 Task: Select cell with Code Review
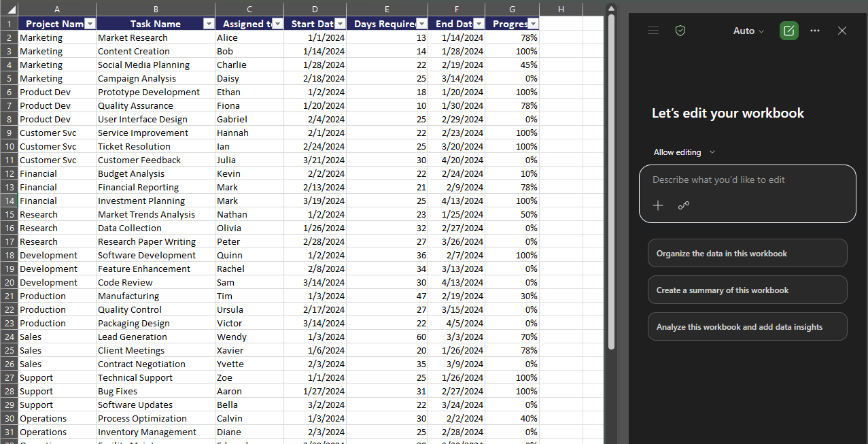point(156,282)
